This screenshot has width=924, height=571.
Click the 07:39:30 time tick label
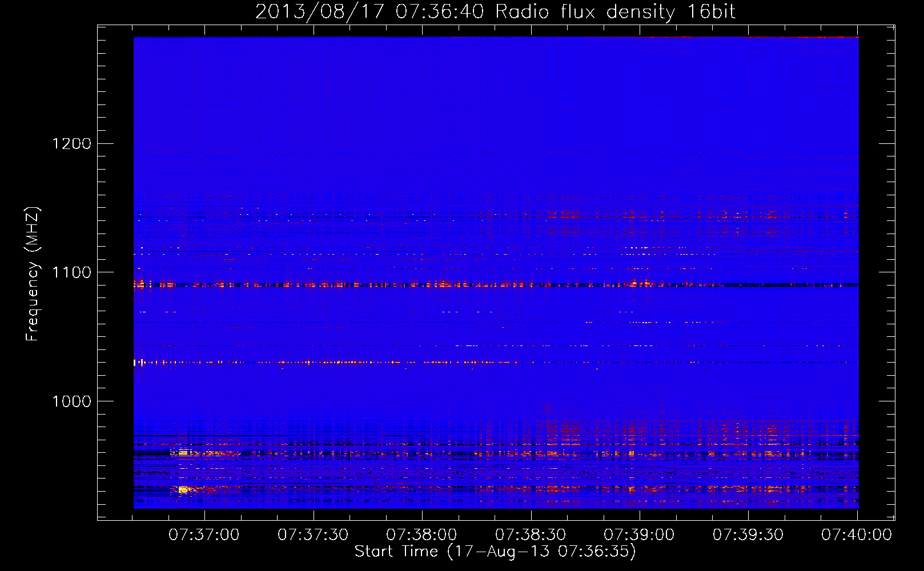pyautogui.click(x=748, y=535)
